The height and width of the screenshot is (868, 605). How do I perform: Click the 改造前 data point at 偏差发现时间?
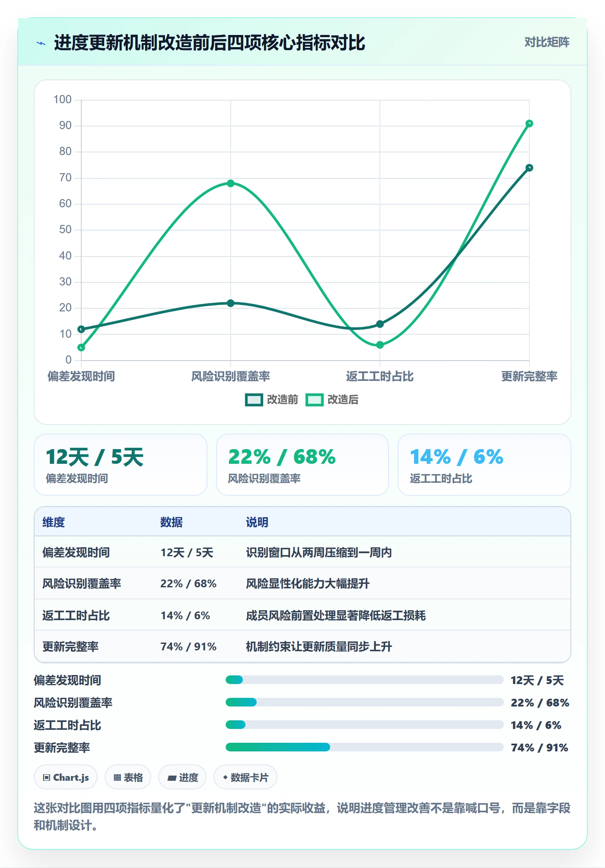[x=81, y=329]
